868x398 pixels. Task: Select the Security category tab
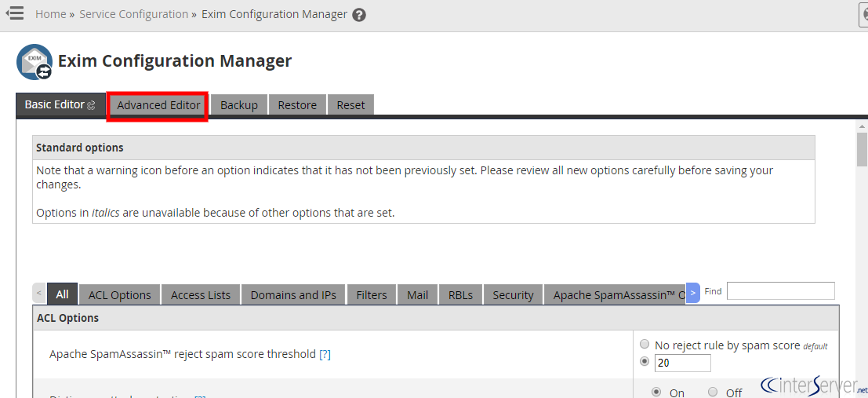click(513, 295)
